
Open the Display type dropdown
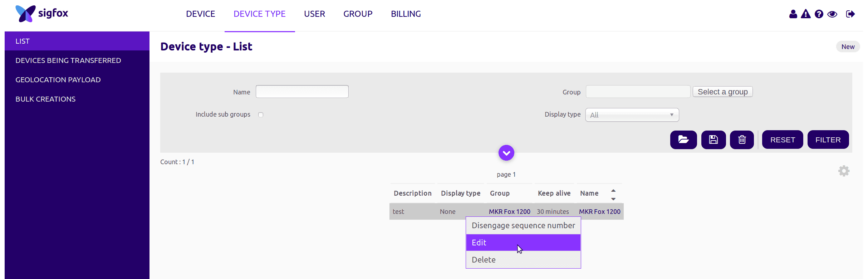pos(632,115)
